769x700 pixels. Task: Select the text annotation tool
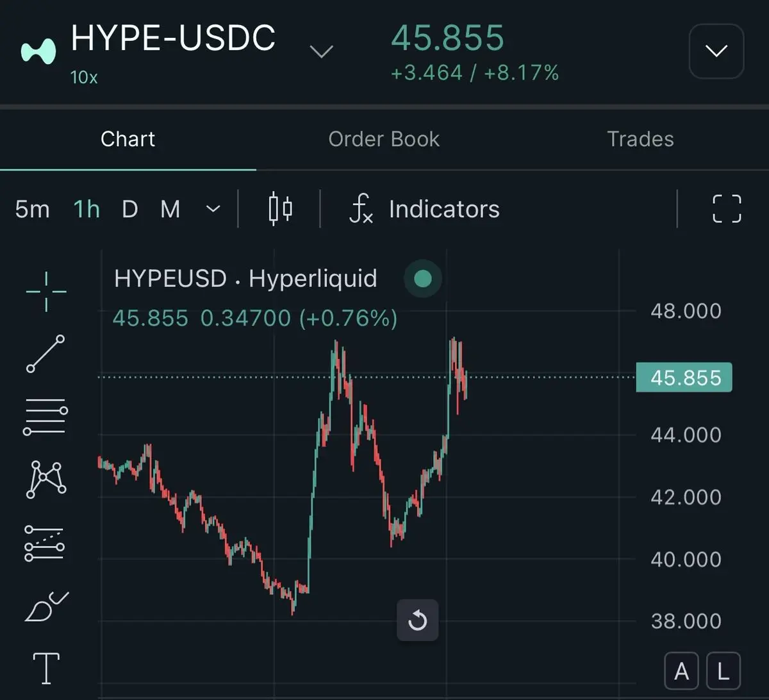[46, 668]
